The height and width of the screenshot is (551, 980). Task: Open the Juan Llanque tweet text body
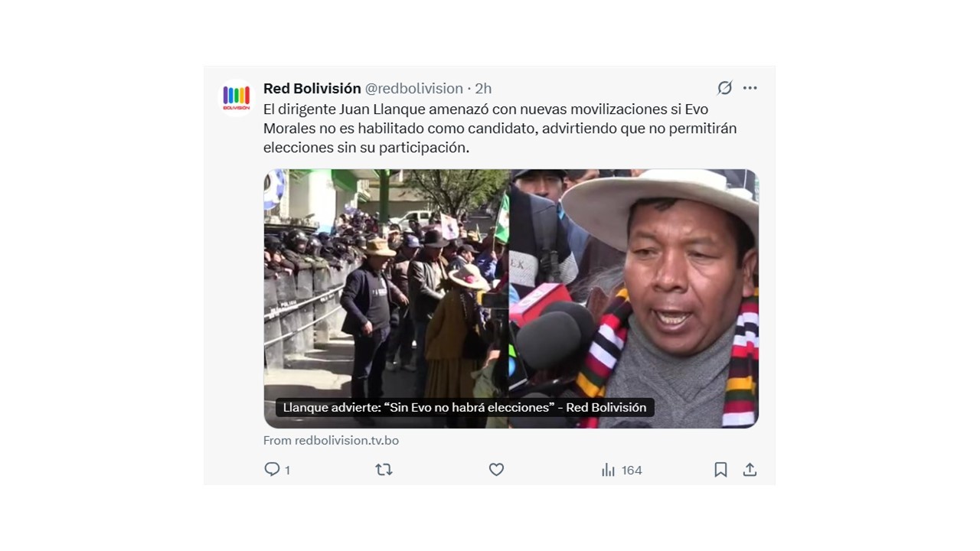pos(500,129)
